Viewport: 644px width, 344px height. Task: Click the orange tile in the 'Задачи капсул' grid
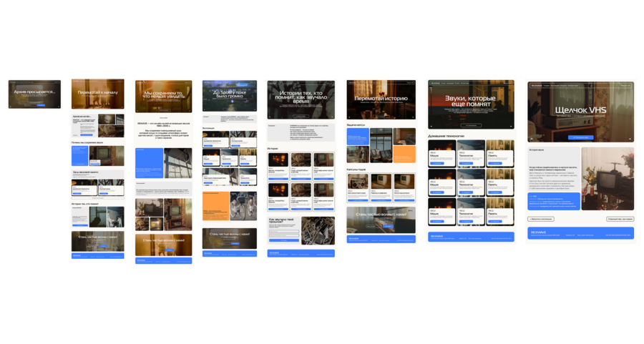[404, 154]
